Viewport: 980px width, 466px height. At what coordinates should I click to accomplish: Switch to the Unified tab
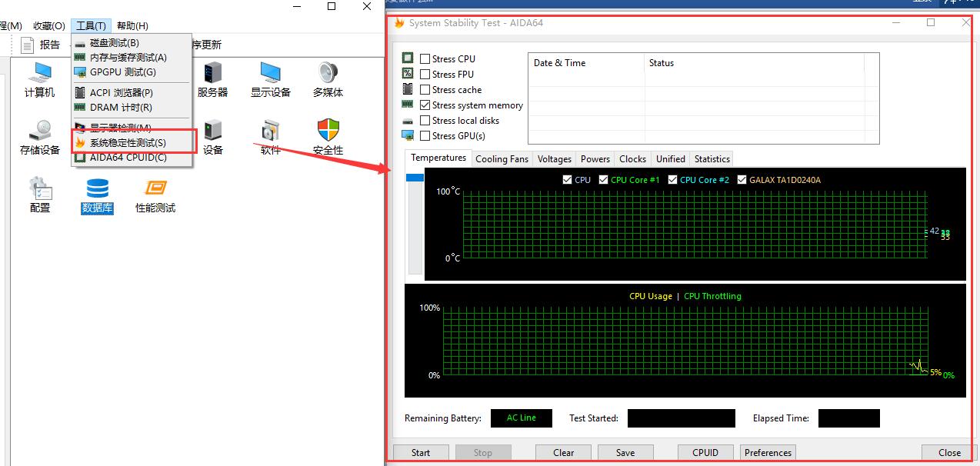click(671, 159)
